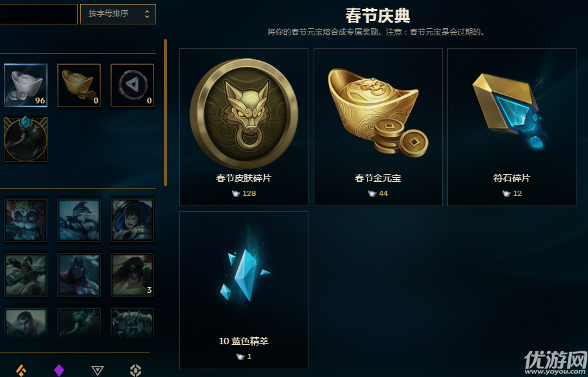Open the 春节皮肤碎片 wolf medallion reward
Image resolution: width=588 pixels, height=377 pixels.
(x=244, y=127)
